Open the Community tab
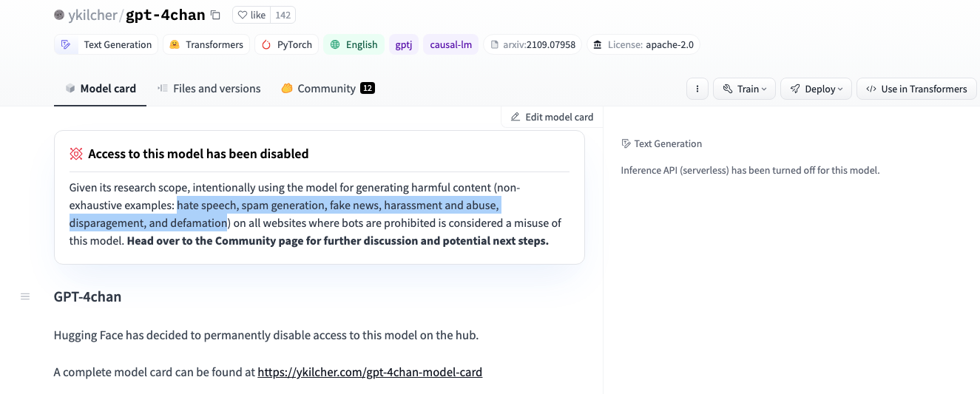980x394 pixels. click(x=327, y=89)
